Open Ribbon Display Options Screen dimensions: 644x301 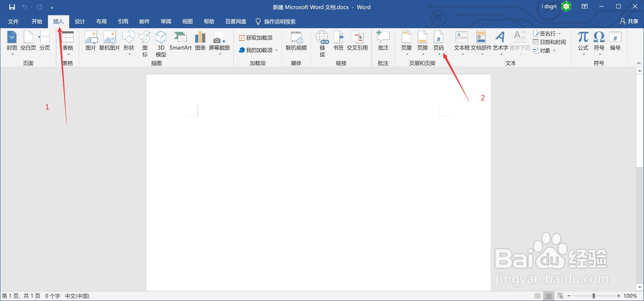click(x=585, y=6)
